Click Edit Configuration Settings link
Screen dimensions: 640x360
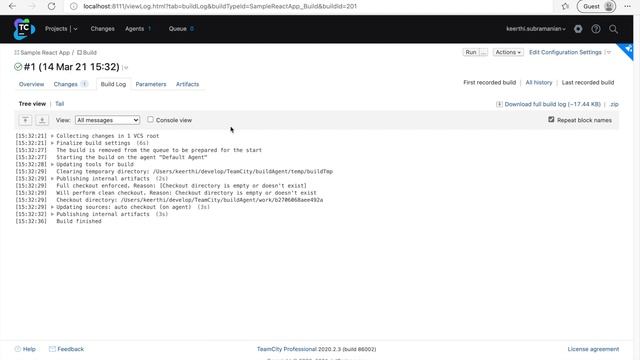[565, 52]
